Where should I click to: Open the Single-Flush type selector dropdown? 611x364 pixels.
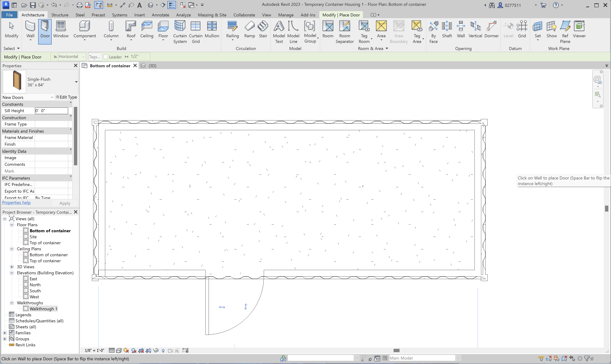[x=76, y=82]
